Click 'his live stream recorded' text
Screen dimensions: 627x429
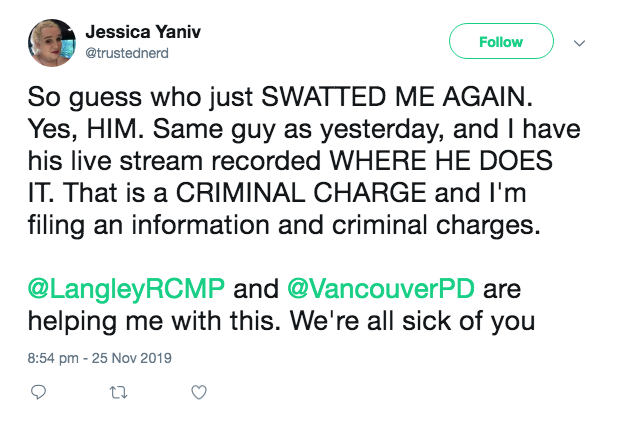[x=174, y=161]
